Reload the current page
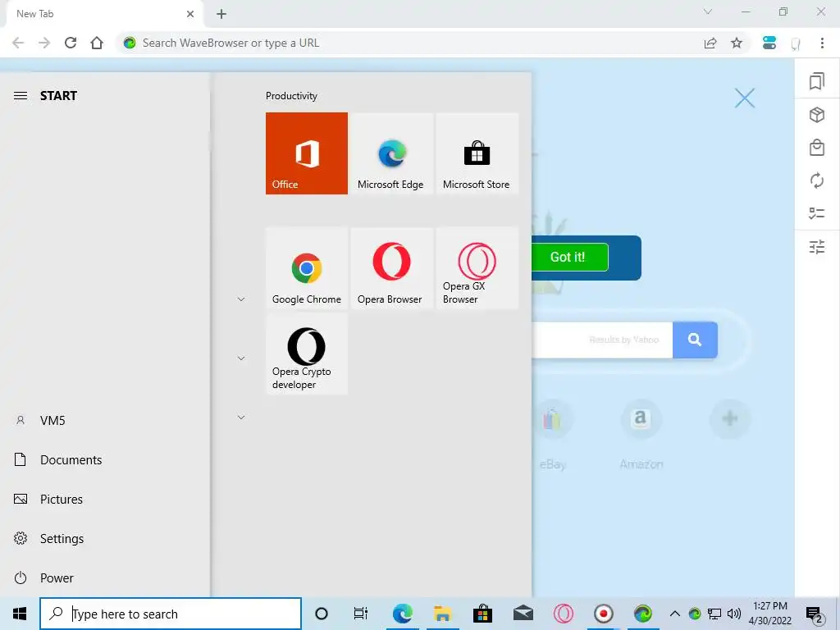 [x=71, y=43]
